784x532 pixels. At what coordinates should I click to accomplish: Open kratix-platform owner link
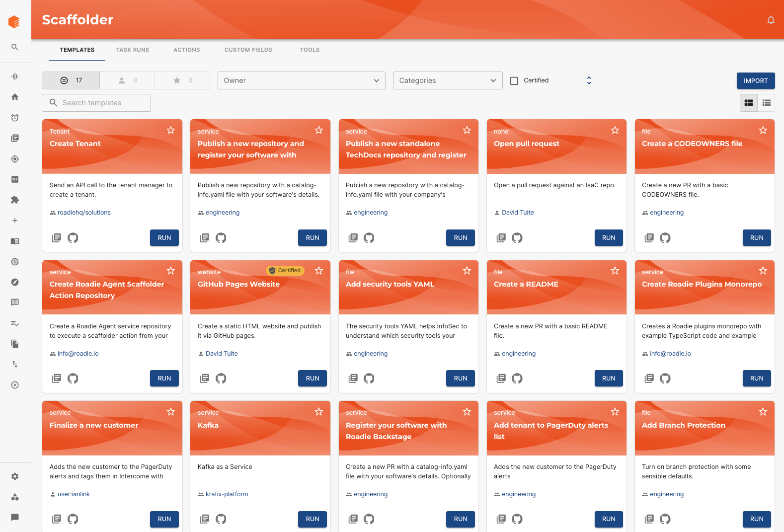click(227, 494)
